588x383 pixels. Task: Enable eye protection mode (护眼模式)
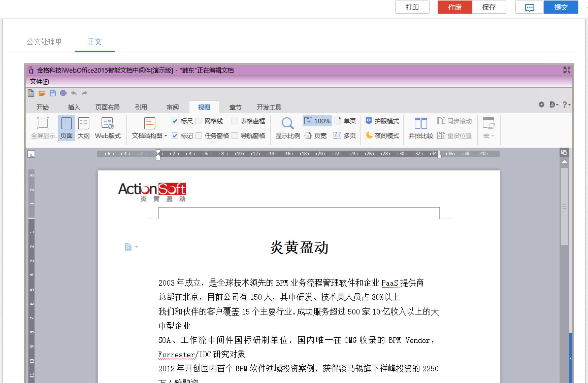pyautogui.click(x=382, y=121)
